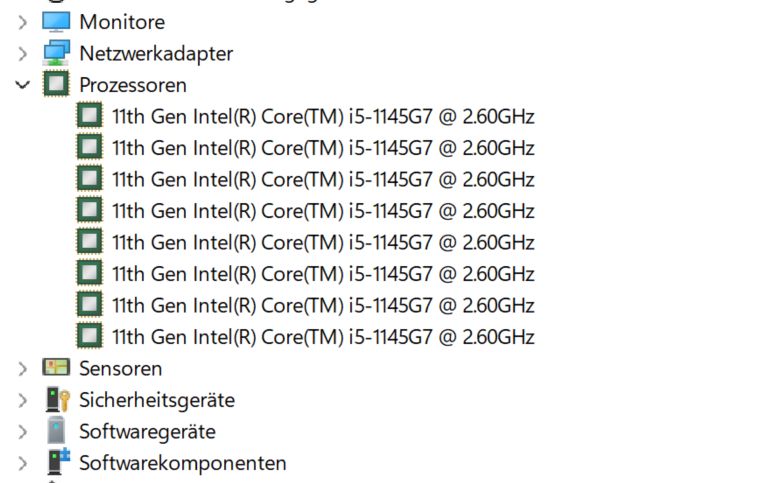Viewport: 772px width, 483px height.
Task: Select the fourth i5-1145G7 processor entry
Action: [323, 211]
